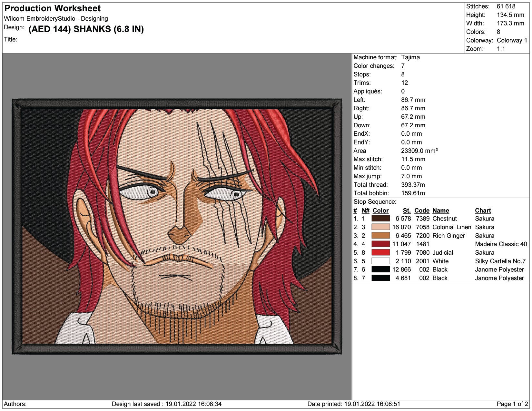Screen dimensions: 532x411
Task: Click the Trims value '12'
Action: [405, 83]
